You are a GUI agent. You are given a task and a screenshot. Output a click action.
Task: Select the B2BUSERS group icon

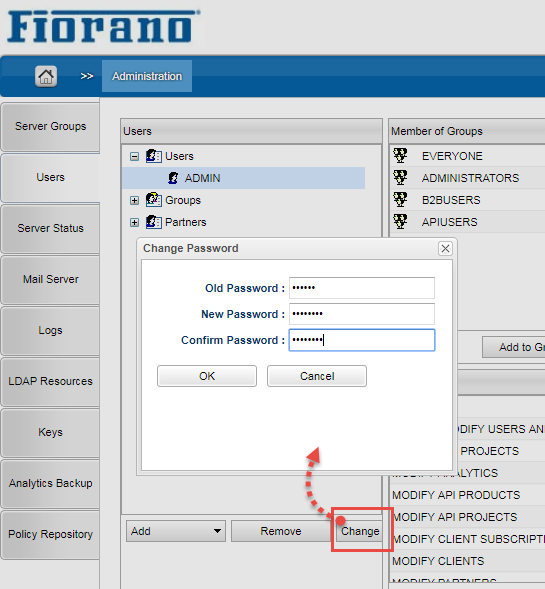point(400,200)
